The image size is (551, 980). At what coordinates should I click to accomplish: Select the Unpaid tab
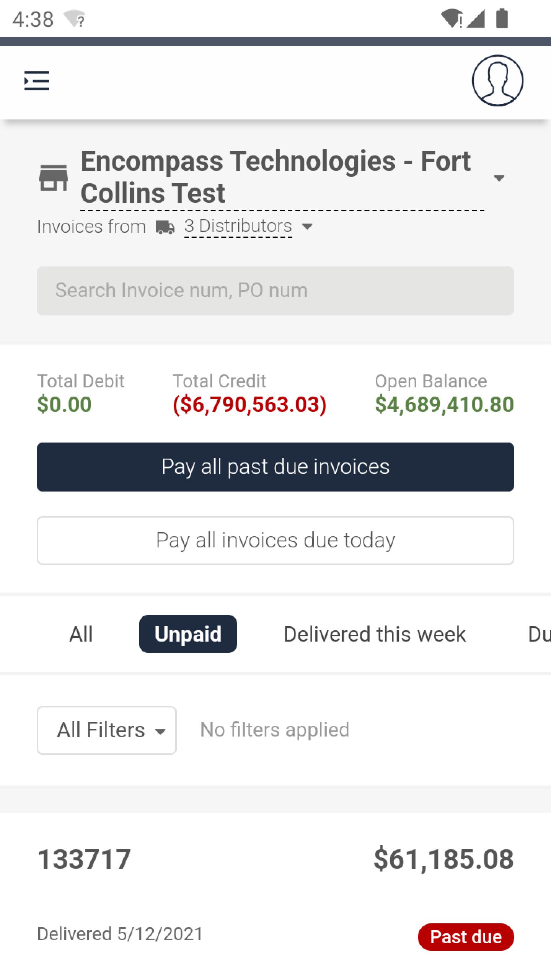point(188,634)
